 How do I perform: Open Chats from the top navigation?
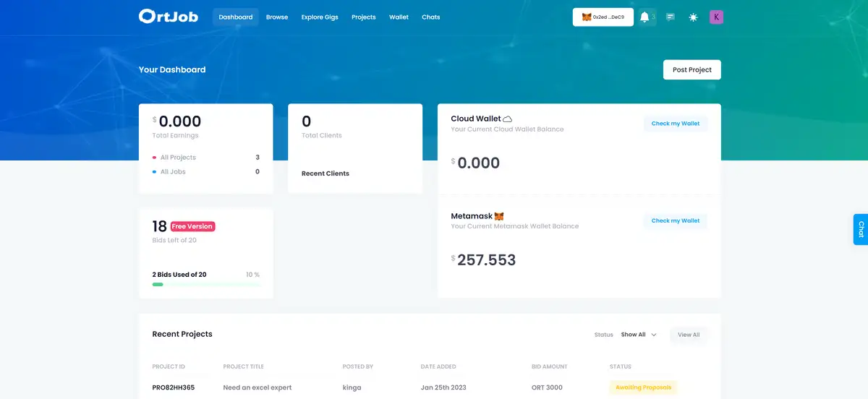point(430,17)
